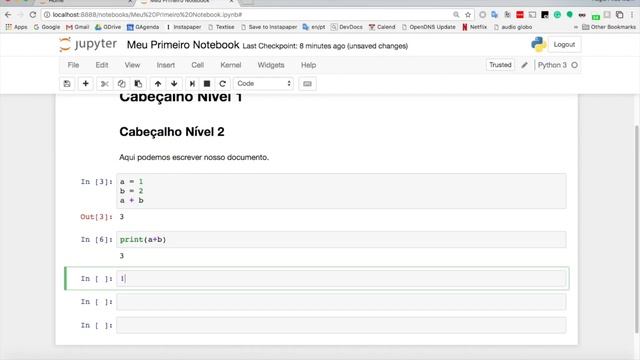Open the Google bookmark
Screen dimensions: 640x360
(47, 27)
